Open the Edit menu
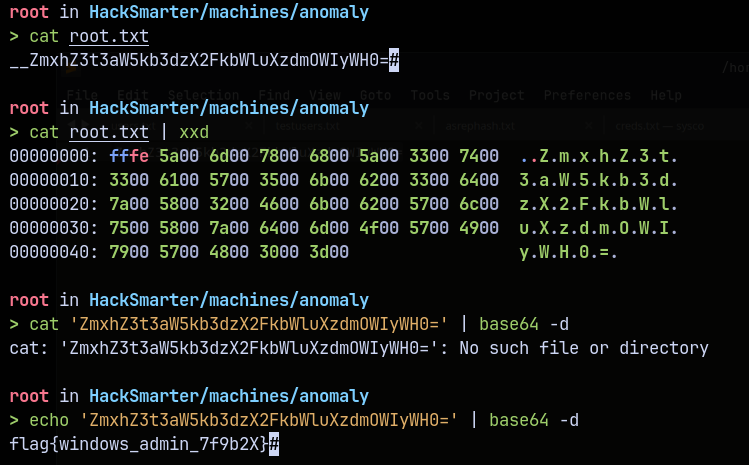The height and width of the screenshot is (465, 749). [x=132, y=95]
